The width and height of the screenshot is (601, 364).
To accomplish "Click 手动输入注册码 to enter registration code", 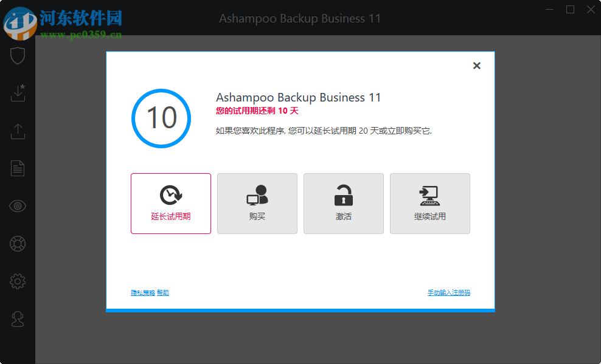I will point(450,292).
